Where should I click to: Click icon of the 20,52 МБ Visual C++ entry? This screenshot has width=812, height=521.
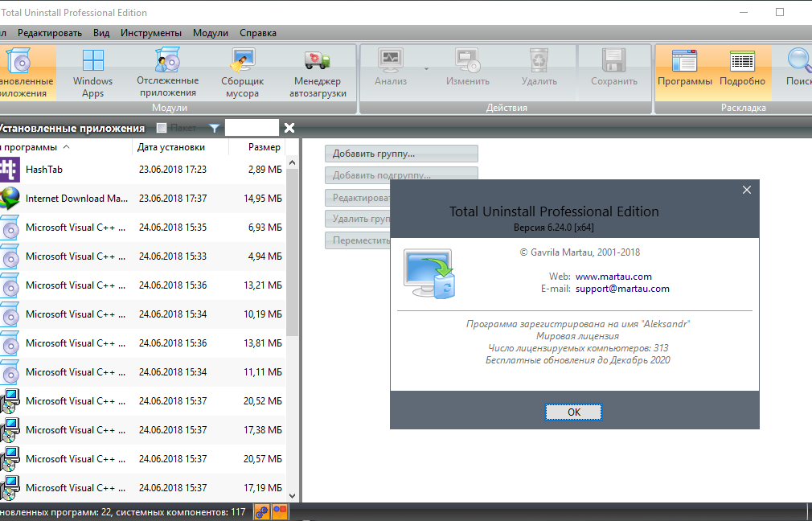coord(10,401)
